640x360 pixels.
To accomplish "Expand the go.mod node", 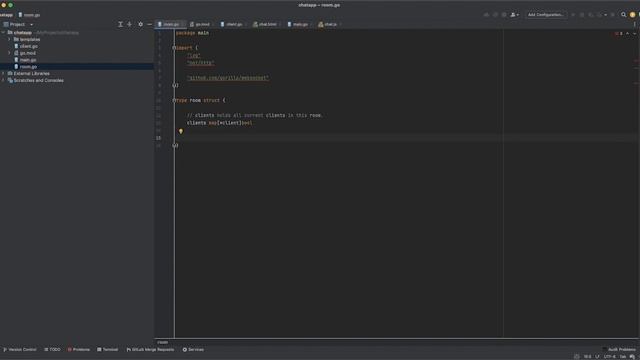I will coord(9,53).
